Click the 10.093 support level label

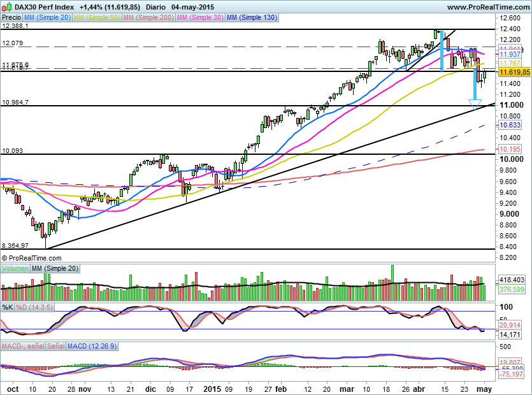tap(13, 150)
